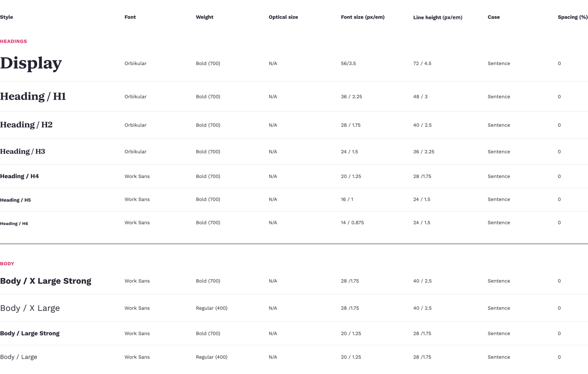Click the Heading / H6 style sample

click(14, 224)
